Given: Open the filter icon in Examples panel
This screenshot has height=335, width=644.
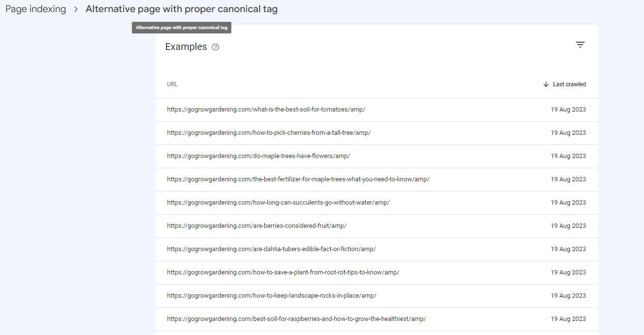Looking at the screenshot, I should (580, 45).
